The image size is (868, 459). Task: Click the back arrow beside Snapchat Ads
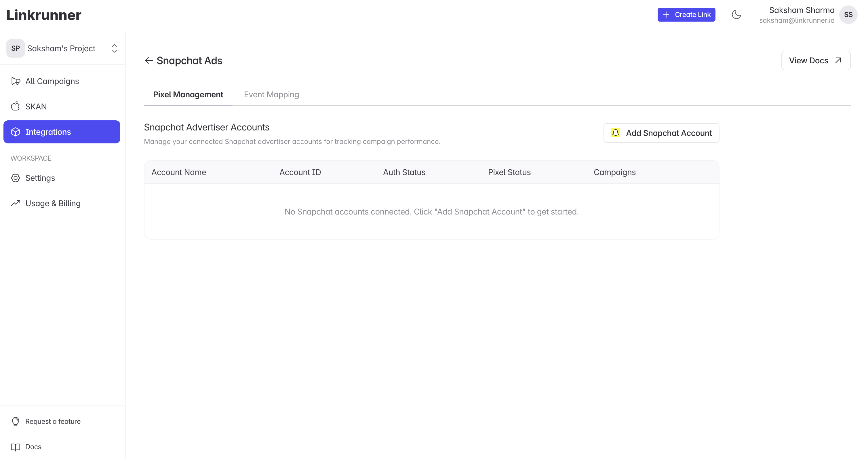tap(149, 60)
